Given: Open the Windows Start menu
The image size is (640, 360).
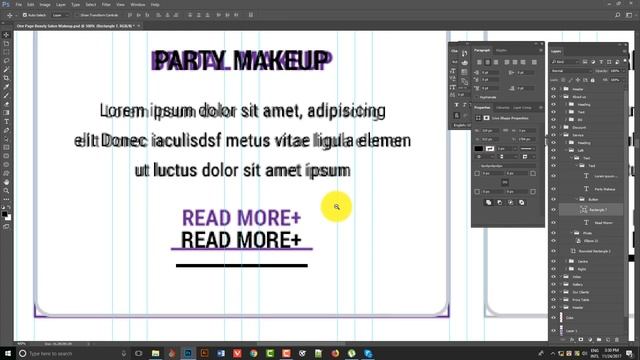Looking at the screenshot, I should [x=8, y=353].
